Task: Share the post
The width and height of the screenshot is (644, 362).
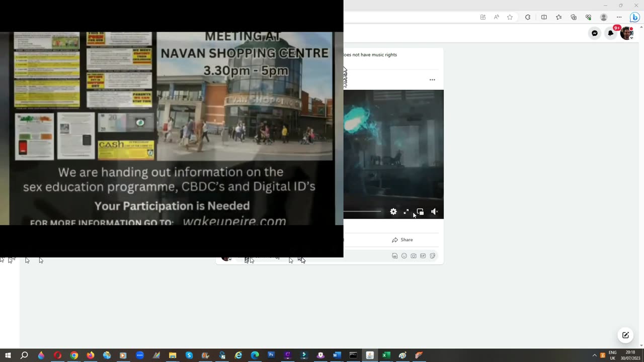Action: 403,240
